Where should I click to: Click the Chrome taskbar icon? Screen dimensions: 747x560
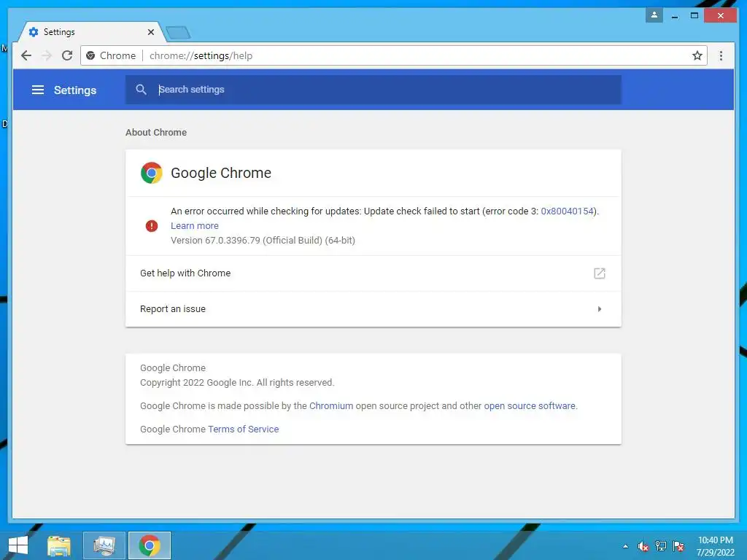[x=149, y=545]
